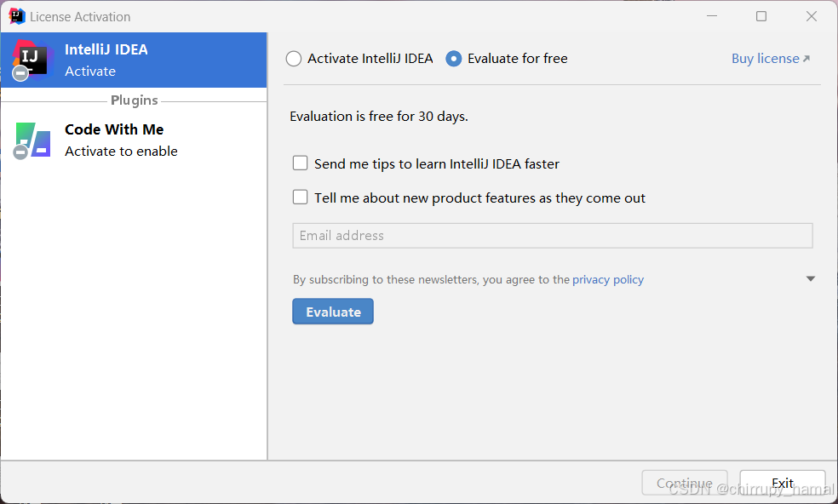Click the external arrow beside Buy license

pyautogui.click(x=806, y=59)
